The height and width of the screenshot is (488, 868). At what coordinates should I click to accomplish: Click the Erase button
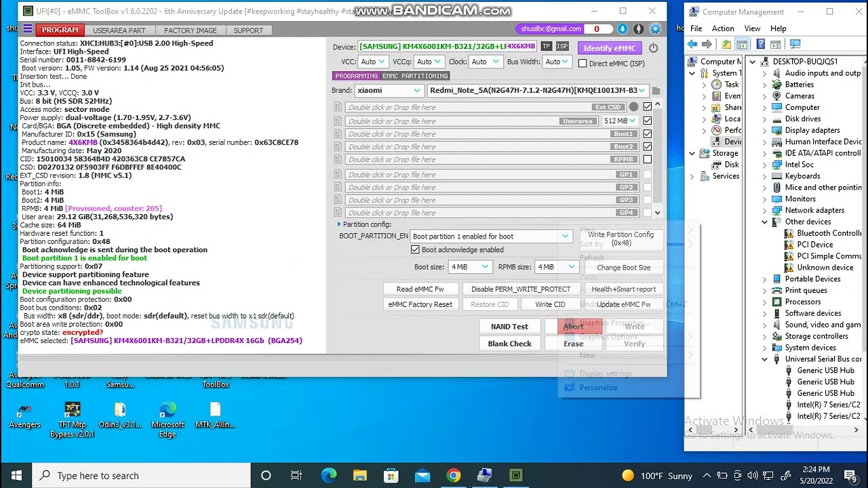pyautogui.click(x=573, y=344)
